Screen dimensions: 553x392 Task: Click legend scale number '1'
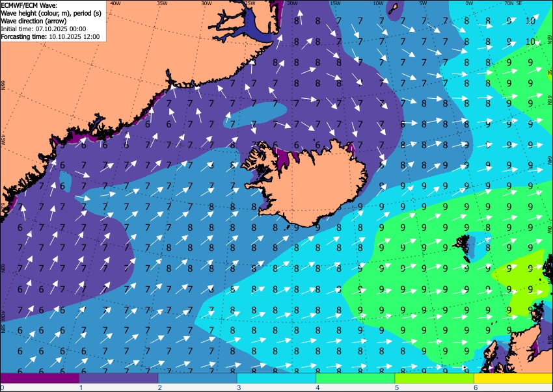[x=81, y=387]
